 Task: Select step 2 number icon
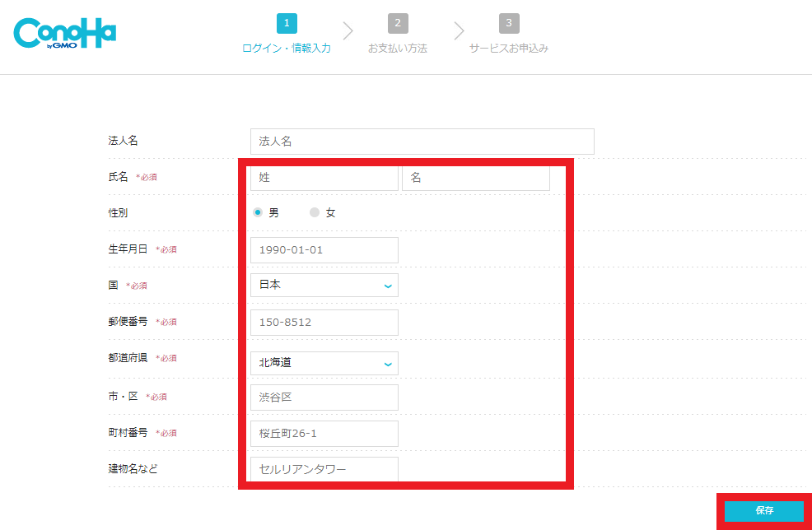(398, 23)
